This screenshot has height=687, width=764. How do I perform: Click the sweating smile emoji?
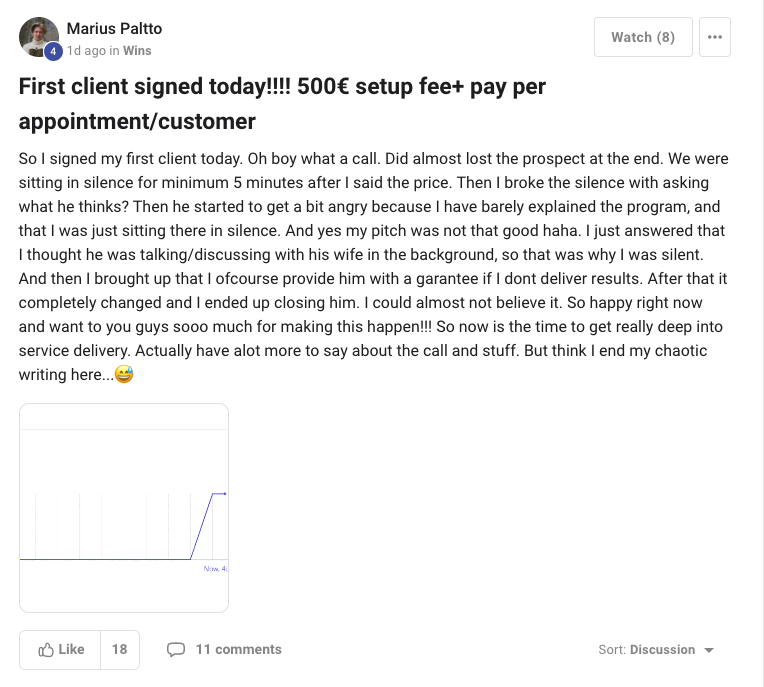124,376
